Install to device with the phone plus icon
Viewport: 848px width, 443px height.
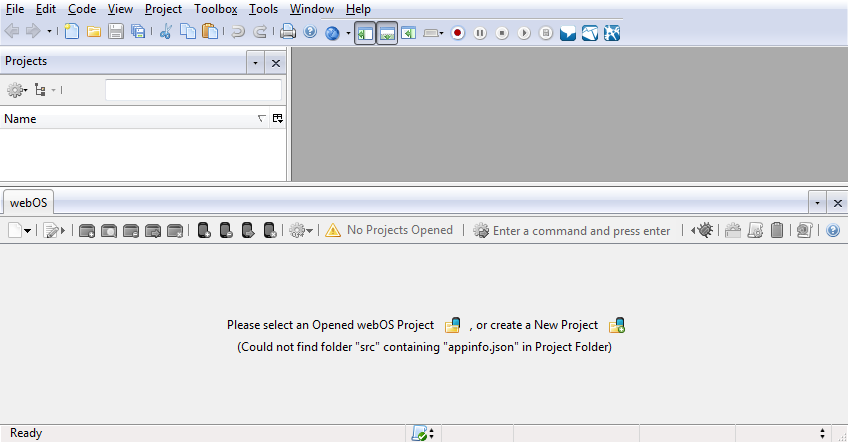coord(204,230)
